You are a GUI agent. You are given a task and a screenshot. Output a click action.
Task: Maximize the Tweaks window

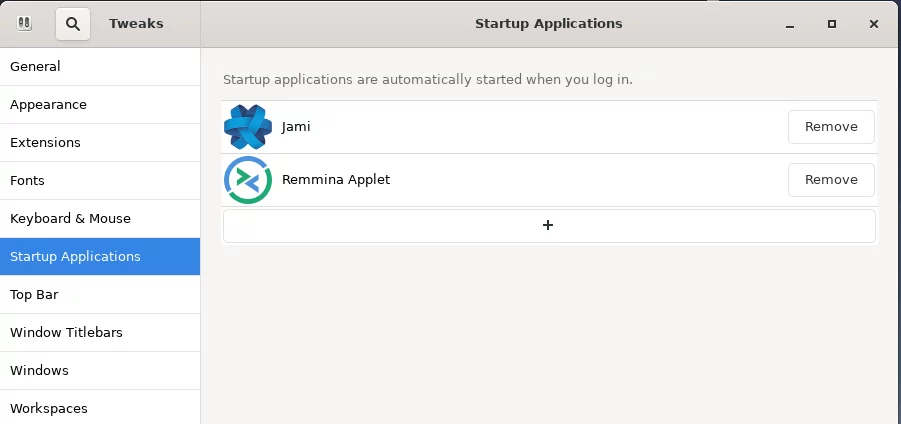click(831, 24)
